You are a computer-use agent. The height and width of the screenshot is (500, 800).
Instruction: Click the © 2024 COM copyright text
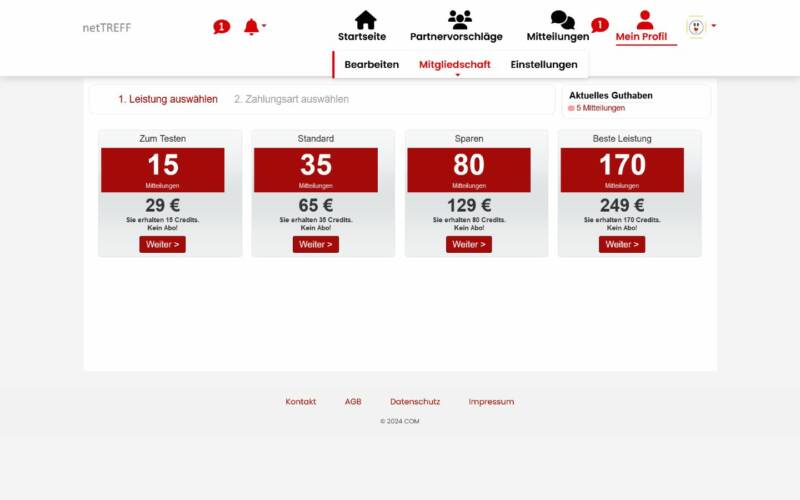(x=399, y=421)
